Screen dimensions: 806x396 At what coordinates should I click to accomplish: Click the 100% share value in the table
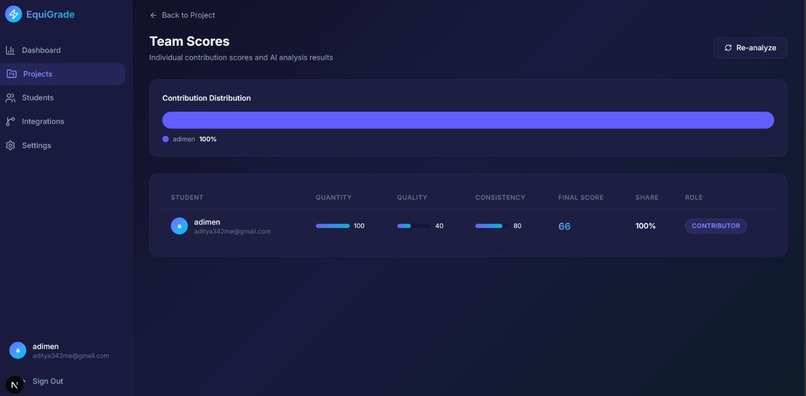coord(646,226)
